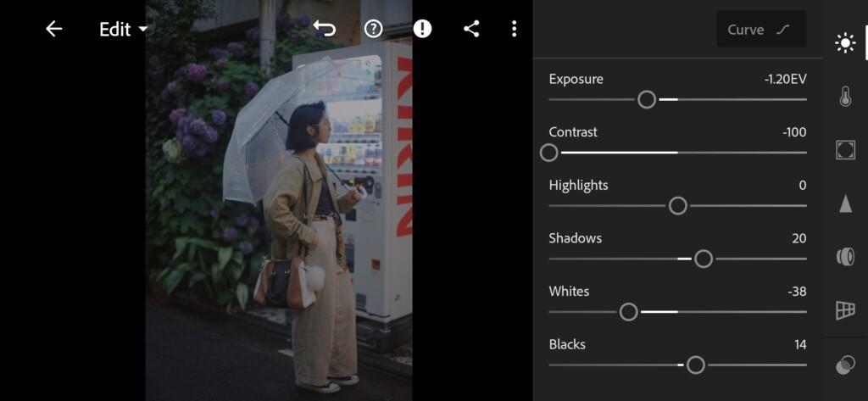Click the Contrast label
The height and width of the screenshot is (401, 868).
pyautogui.click(x=573, y=132)
